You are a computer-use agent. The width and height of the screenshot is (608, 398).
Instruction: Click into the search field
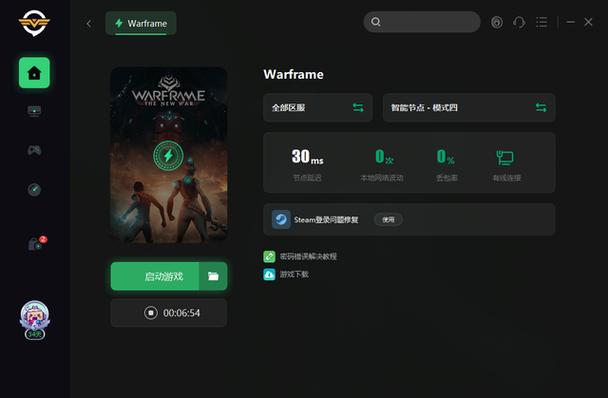[x=422, y=22]
